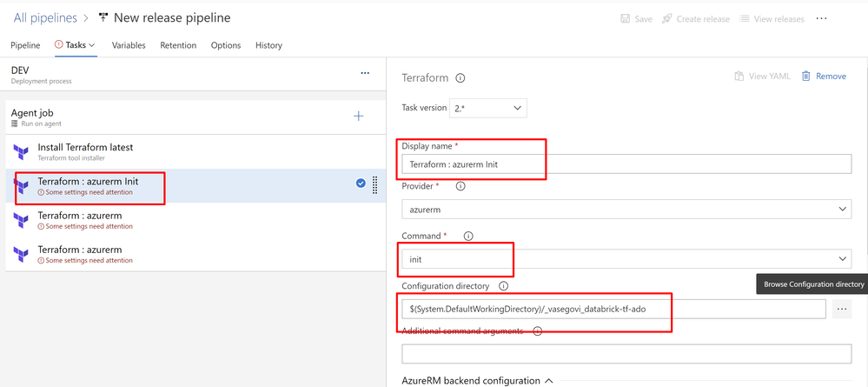The width and height of the screenshot is (868, 387).
Task: Click the Create release rocket icon
Action: [666, 19]
